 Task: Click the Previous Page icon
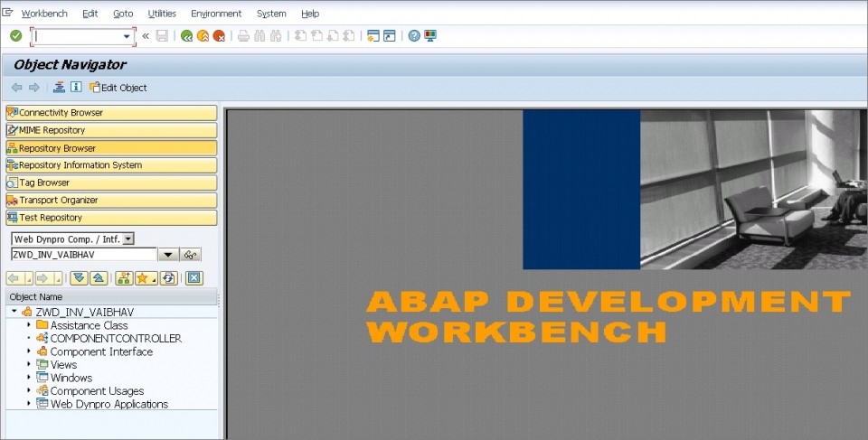316,36
